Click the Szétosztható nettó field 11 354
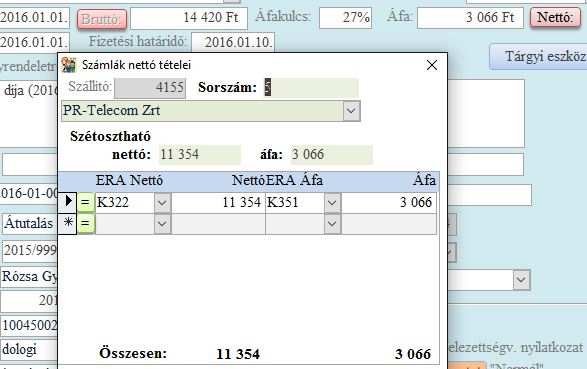 200,155
